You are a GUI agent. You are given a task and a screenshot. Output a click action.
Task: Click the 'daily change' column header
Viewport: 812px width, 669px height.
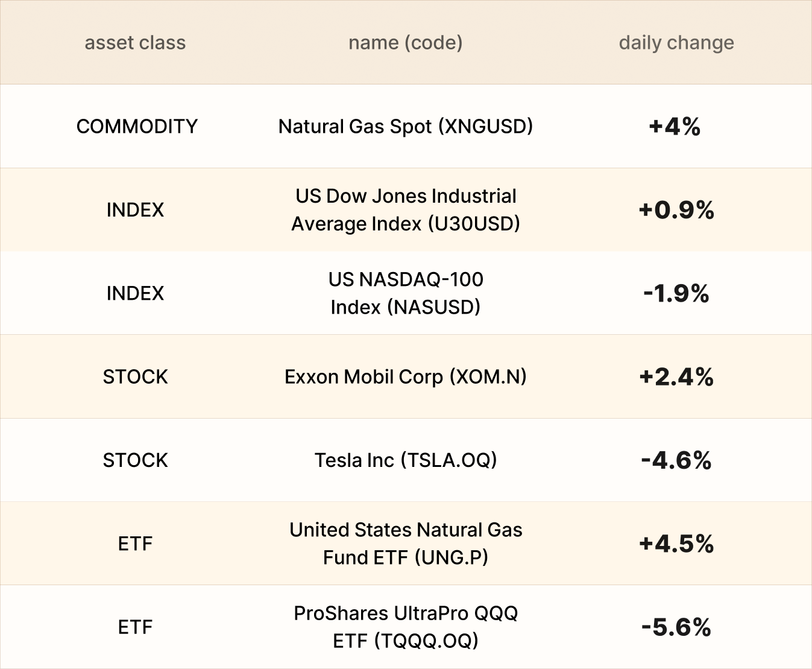(676, 43)
